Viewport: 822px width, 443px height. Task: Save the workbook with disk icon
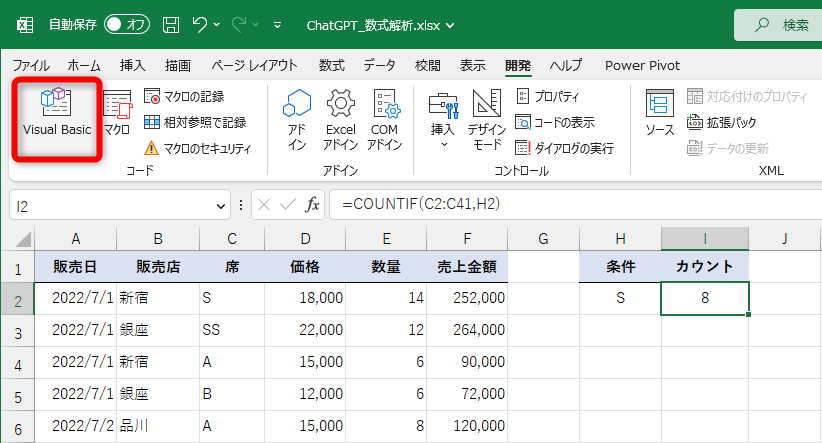coord(171,25)
